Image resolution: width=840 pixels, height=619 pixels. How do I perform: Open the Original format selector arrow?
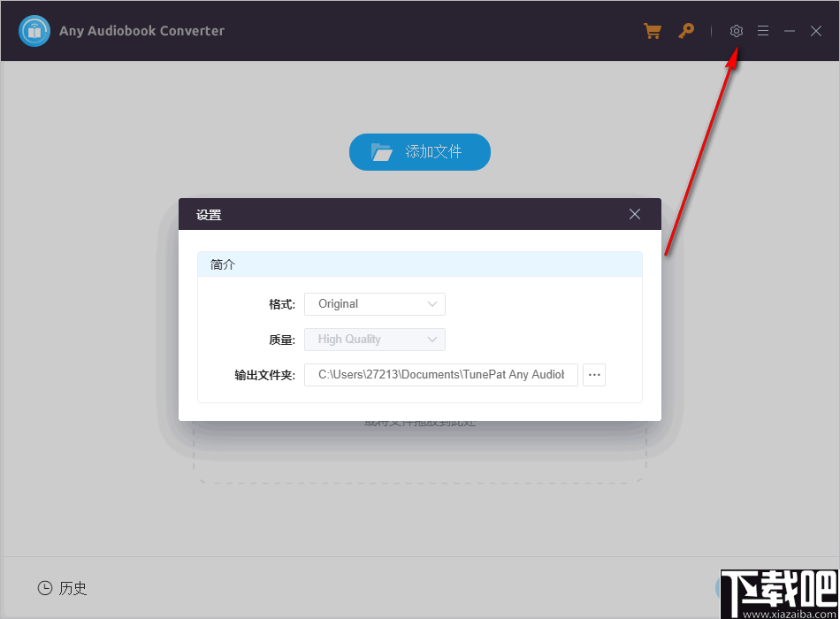[x=432, y=303]
